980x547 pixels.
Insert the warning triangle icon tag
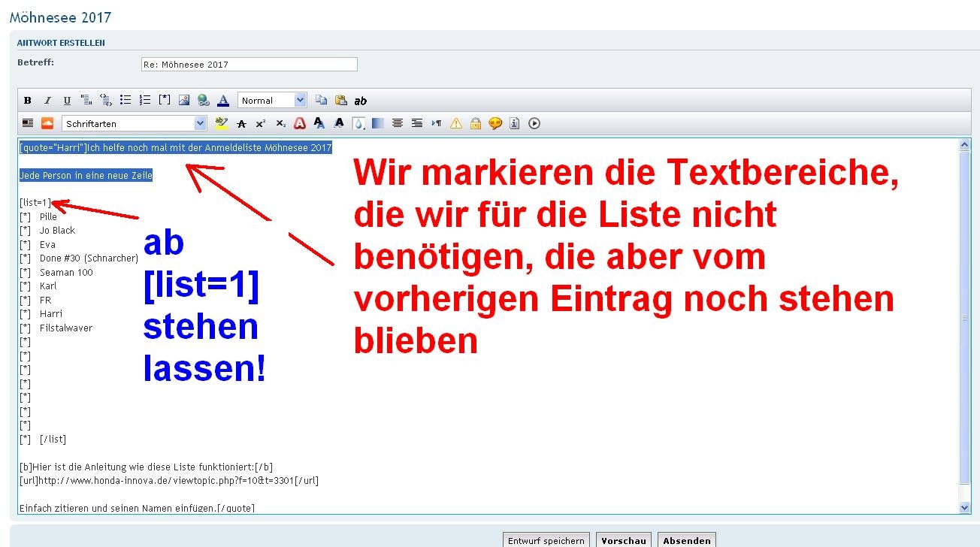tap(455, 123)
